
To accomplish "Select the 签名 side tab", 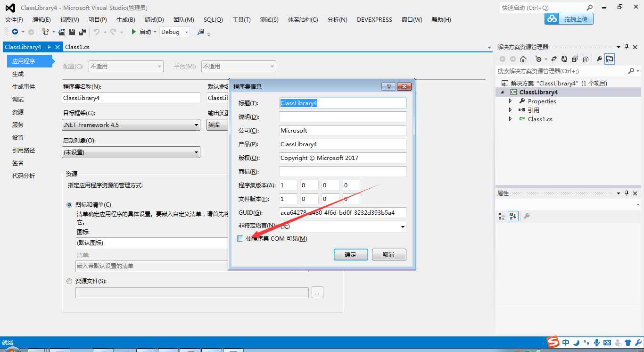I will click(18, 163).
